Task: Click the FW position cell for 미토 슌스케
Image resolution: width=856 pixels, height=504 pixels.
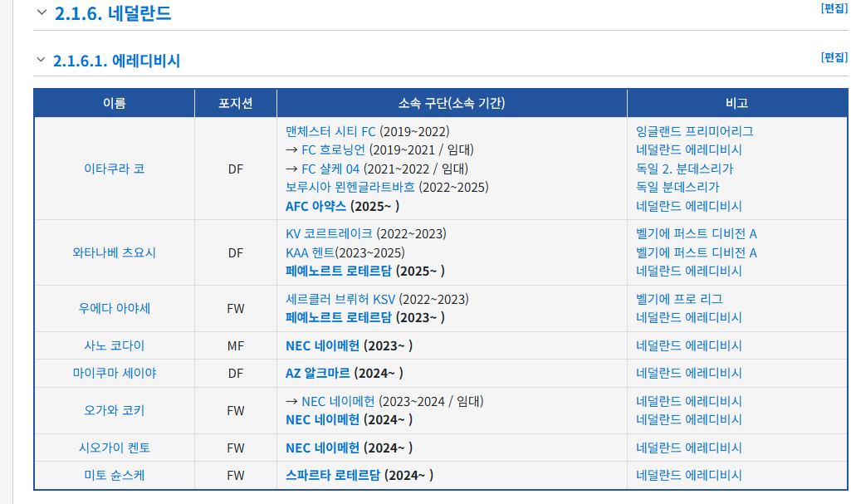Action: [236, 476]
